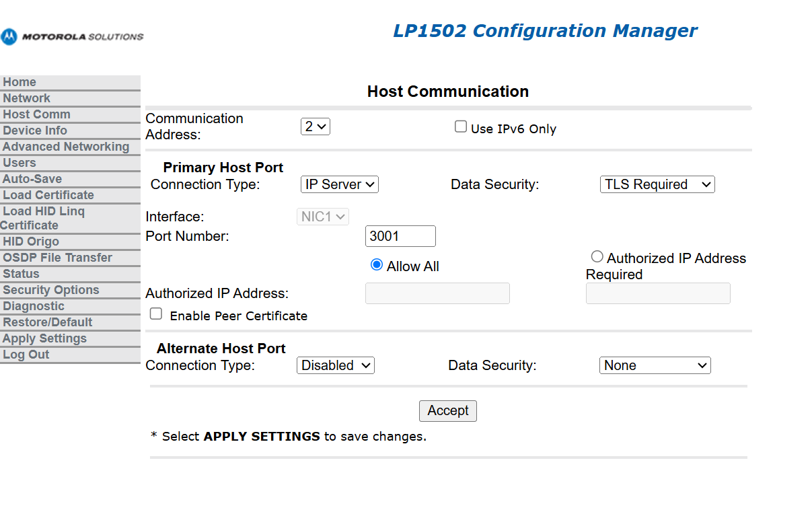Expand Primary Host Port Connection Type dropdown

coord(339,184)
